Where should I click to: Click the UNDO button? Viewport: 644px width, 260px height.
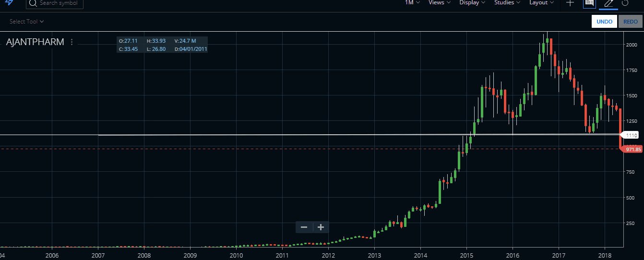point(604,22)
